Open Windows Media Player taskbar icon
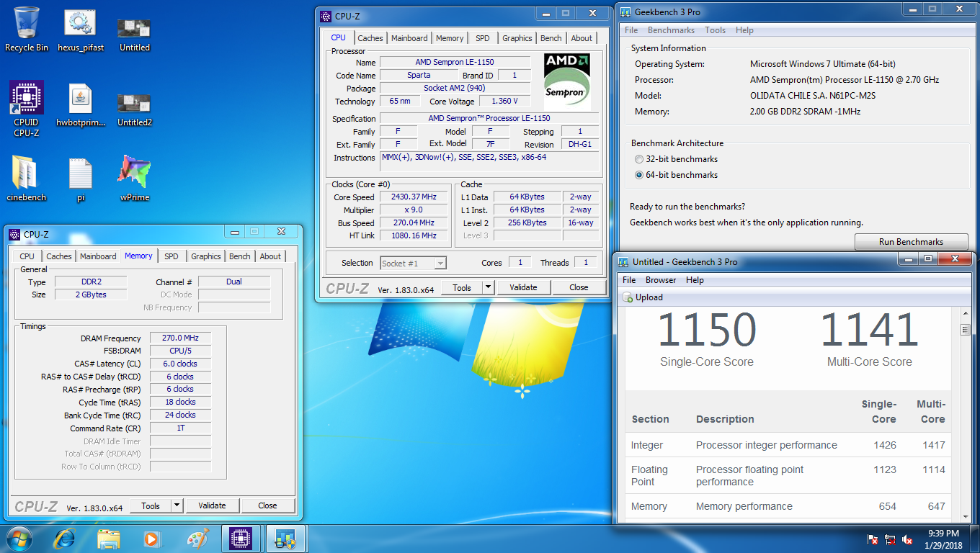This screenshot has width=980, height=553. tap(152, 539)
